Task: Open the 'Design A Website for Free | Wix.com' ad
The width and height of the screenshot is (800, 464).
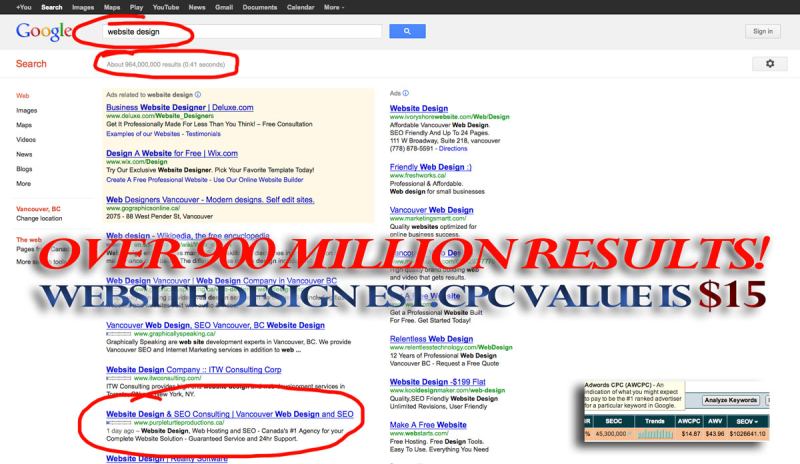Action: (x=172, y=153)
